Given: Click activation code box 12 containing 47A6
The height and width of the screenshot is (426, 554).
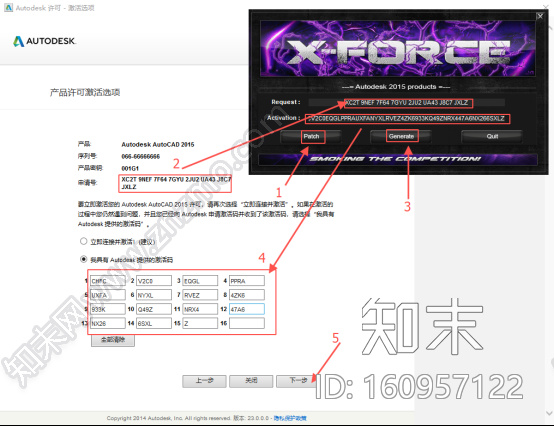Looking at the screenshot, I should 247,309.
